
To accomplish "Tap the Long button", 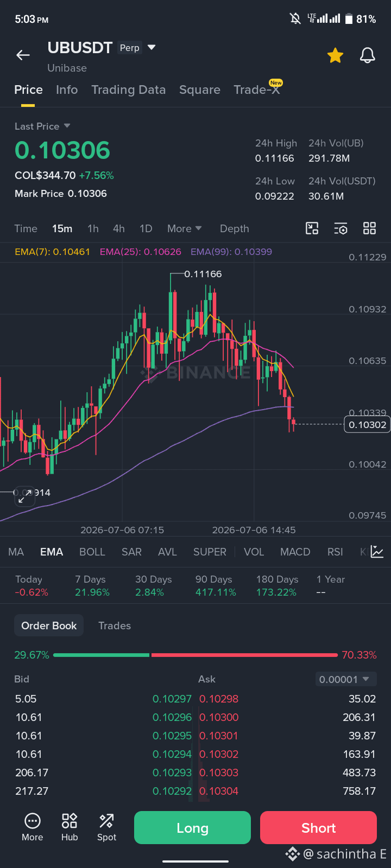I will coord(192,828).
